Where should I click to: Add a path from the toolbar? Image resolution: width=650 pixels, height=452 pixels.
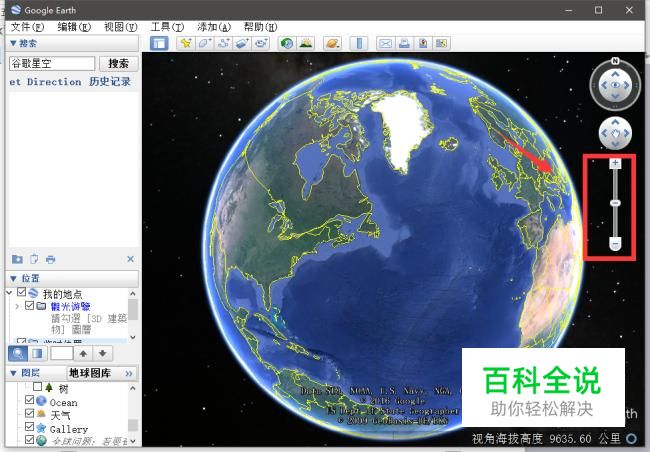click(224, 43)
